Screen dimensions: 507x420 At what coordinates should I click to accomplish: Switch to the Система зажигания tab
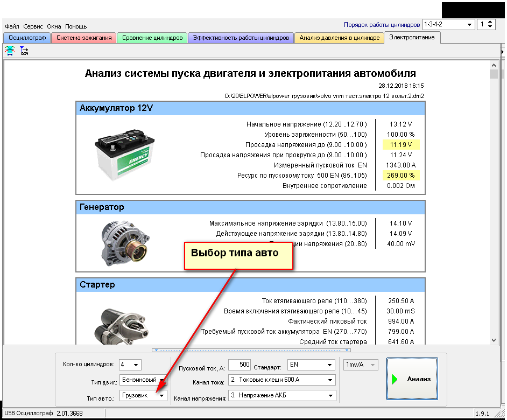(x=84, y=38)
